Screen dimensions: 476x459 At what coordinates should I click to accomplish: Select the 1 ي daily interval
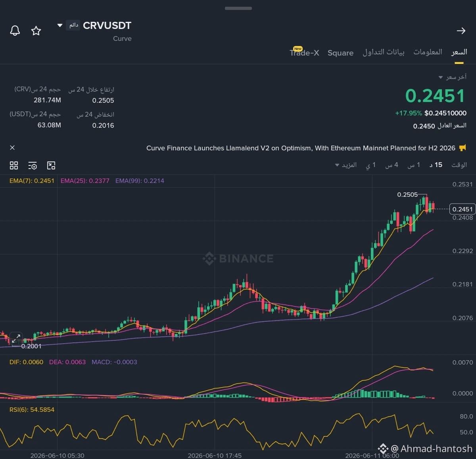[x=371, y=165]
